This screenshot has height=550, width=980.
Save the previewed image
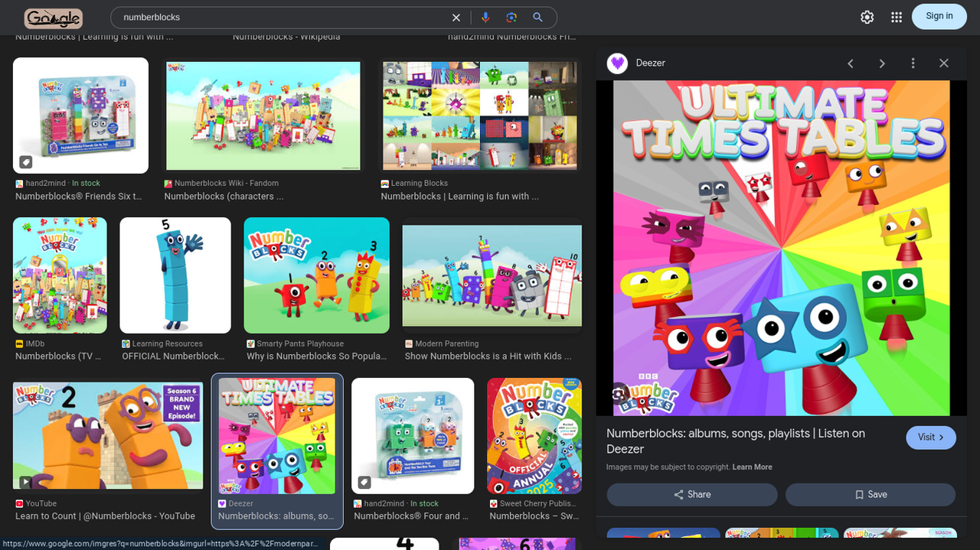point(871,495)
